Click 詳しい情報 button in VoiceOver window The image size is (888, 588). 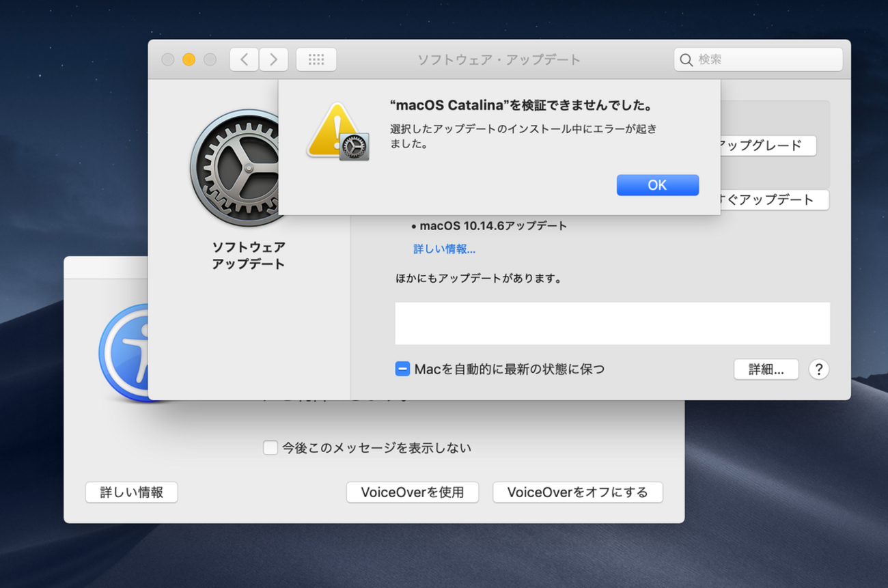(x=131, y=492)
